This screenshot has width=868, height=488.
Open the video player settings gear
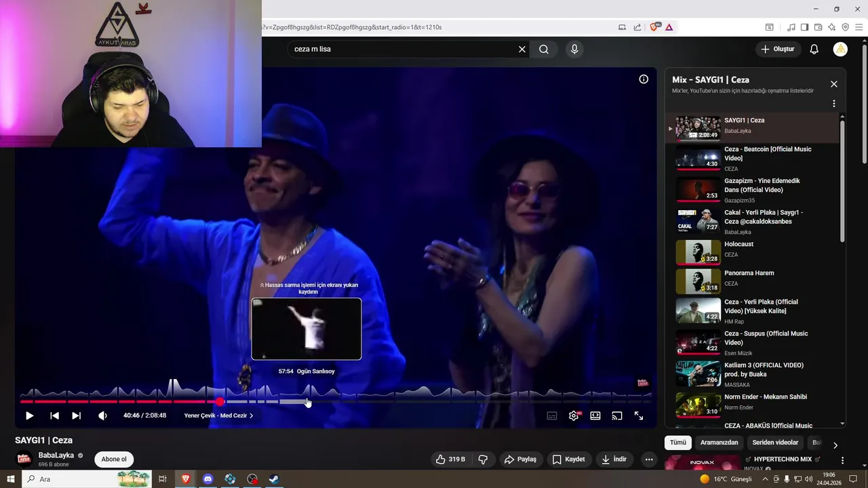(574, 415)
